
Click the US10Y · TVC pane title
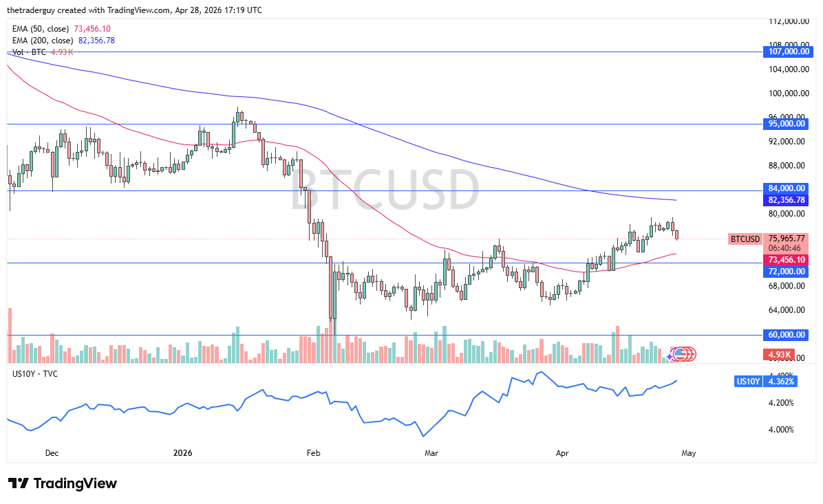[34, 373]
